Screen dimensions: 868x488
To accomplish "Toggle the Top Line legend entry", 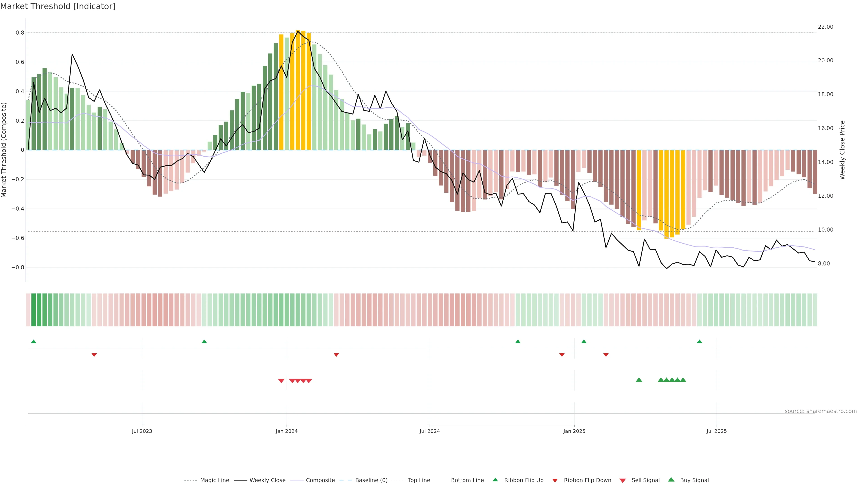I will point(419,480).
